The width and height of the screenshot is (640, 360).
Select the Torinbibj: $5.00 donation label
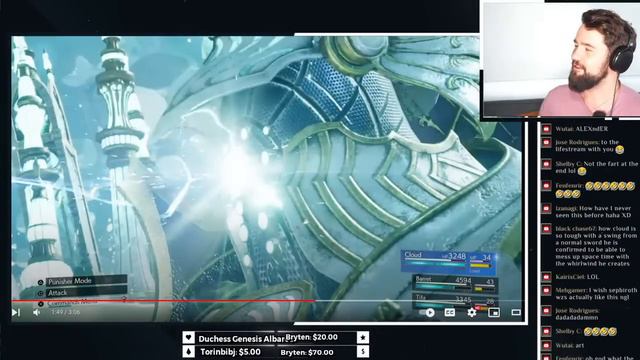pos(230,352)
